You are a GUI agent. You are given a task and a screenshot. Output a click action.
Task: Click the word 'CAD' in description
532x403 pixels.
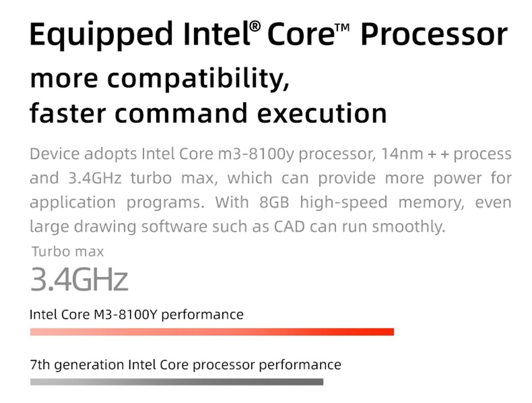point(289,226)
